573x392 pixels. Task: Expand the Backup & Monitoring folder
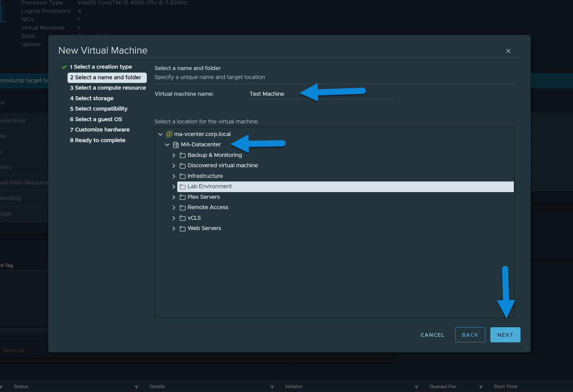click(x=174, y=155)
